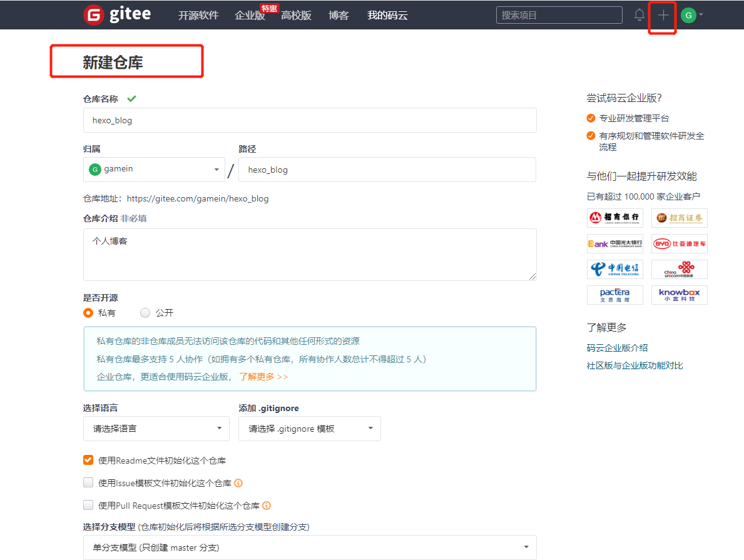Viewport: 744px width, 560px height.
Task: Click the repo URL text gitee.com/gamein/hexo_blog
Action: [x=198, y=198]
